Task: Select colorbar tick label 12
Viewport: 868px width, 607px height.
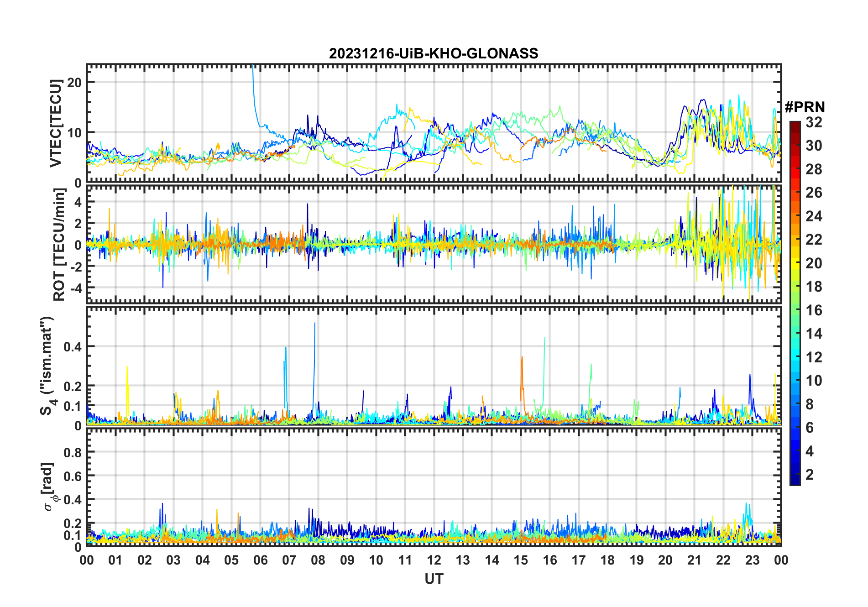Action: [x=814, y=357]
